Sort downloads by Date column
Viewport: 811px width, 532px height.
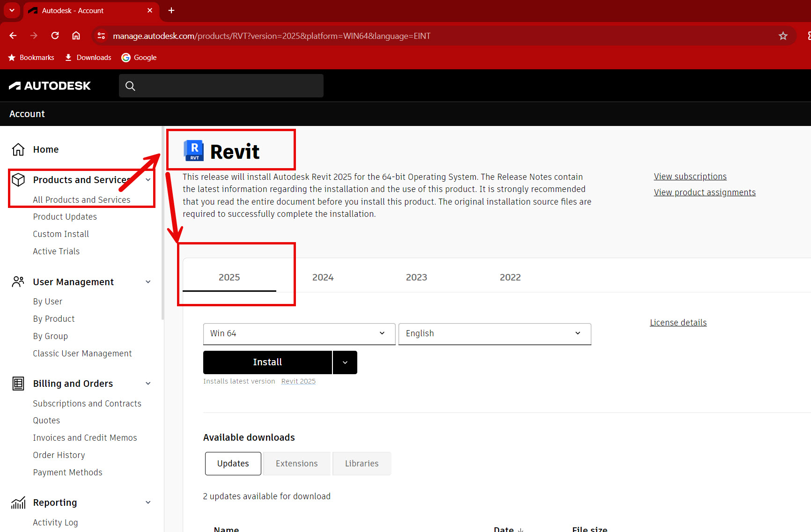point(509,529)
